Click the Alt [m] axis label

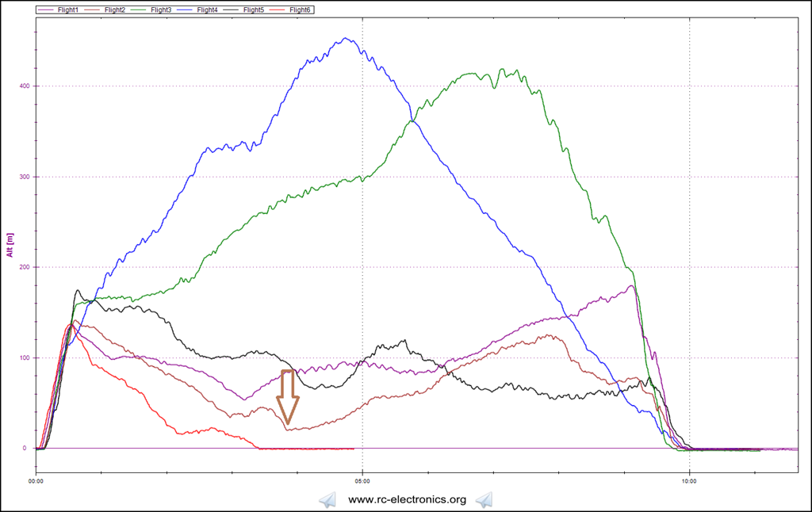(9, 245)
